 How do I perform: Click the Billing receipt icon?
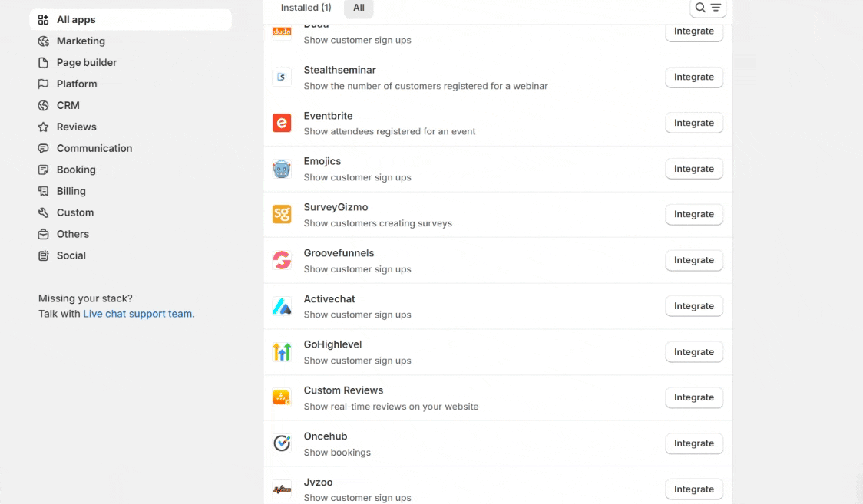click(x=43, y=191)
